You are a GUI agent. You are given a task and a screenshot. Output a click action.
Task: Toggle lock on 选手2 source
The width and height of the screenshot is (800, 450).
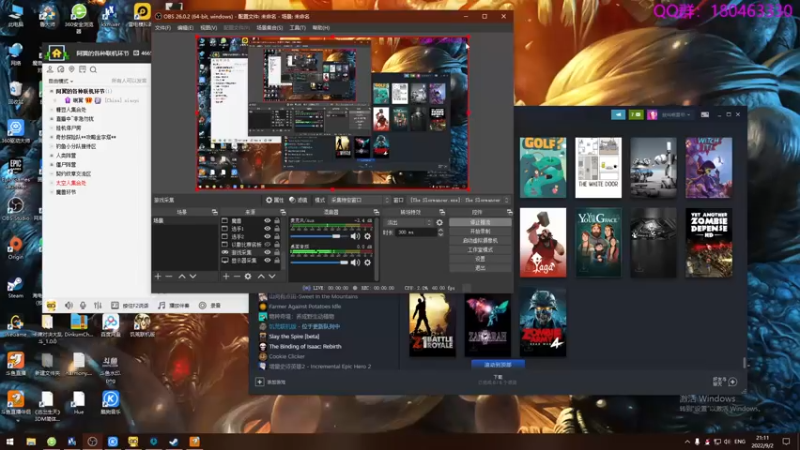pos(277,237)
